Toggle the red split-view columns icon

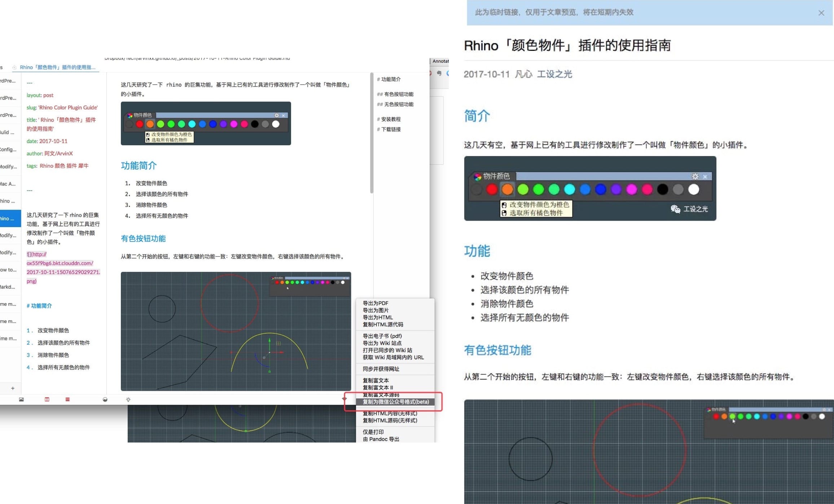coord(47,399)
